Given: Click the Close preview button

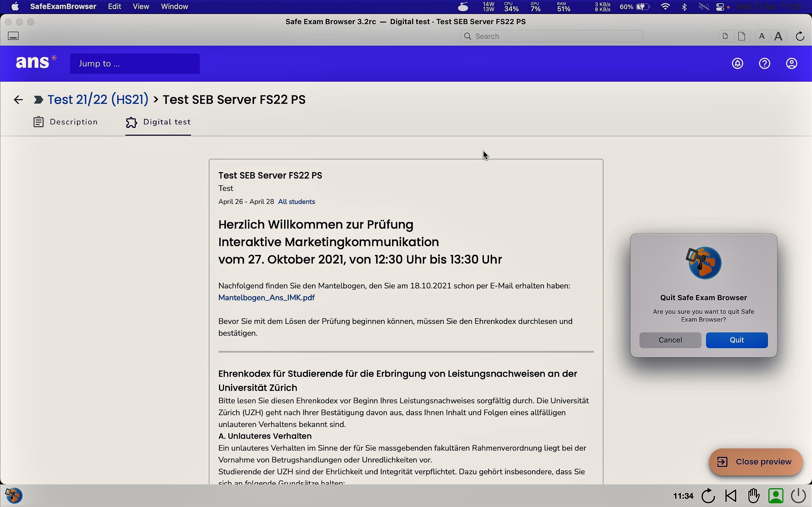Looking at the screenshot, I should [x=756, y=462].
